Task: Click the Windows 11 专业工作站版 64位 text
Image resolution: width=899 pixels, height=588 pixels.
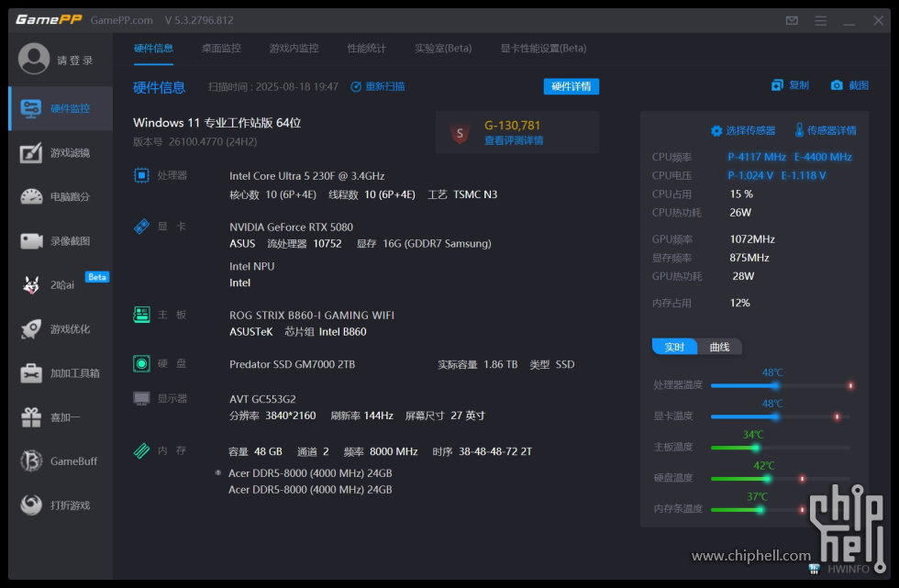Action: pos(217,123)
